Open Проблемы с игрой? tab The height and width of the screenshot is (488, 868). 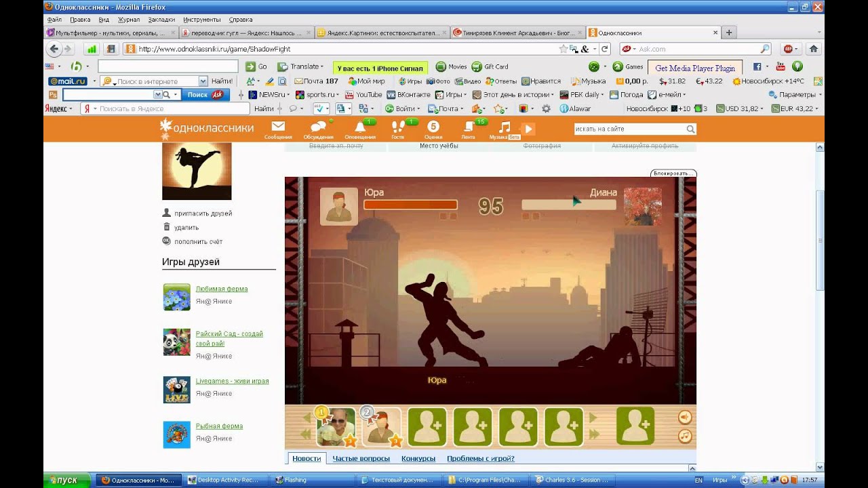point(481,458)
